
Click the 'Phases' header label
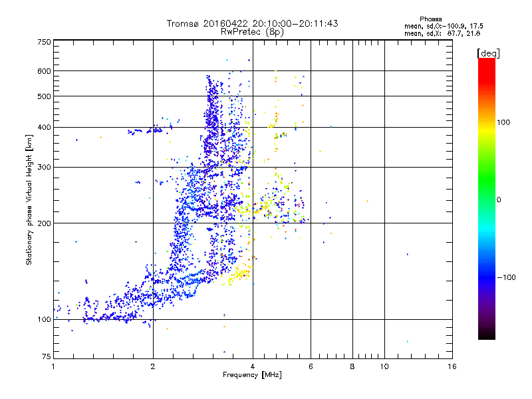pos(430,19)
